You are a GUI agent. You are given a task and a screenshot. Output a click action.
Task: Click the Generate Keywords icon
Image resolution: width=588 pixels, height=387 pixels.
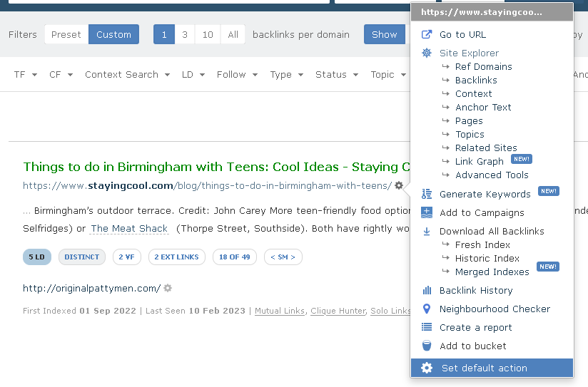pyautogui.click(x=427, y=194)
